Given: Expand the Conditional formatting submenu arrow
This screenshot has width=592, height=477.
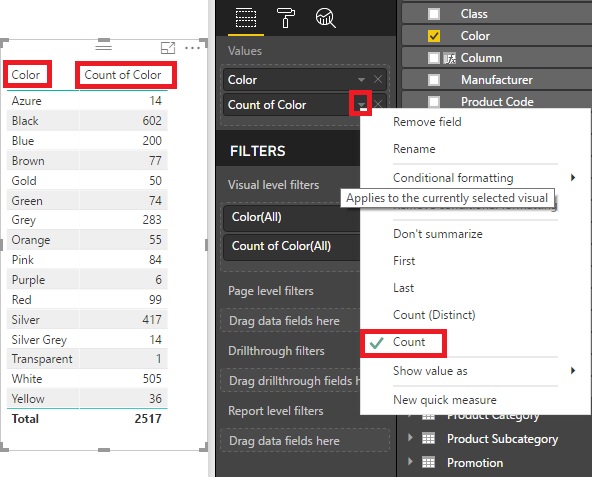Looking at the screenshot, I should point(573,178).
